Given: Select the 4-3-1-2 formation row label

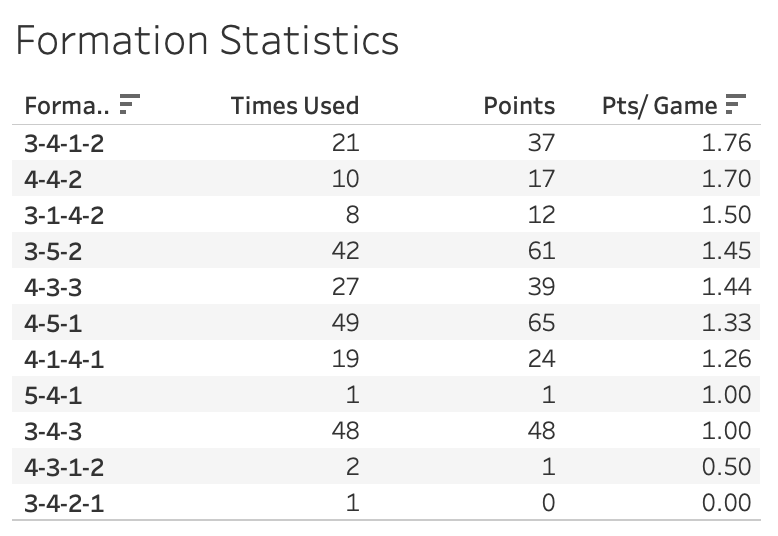Looking at the screenshot, I should 64,467.
